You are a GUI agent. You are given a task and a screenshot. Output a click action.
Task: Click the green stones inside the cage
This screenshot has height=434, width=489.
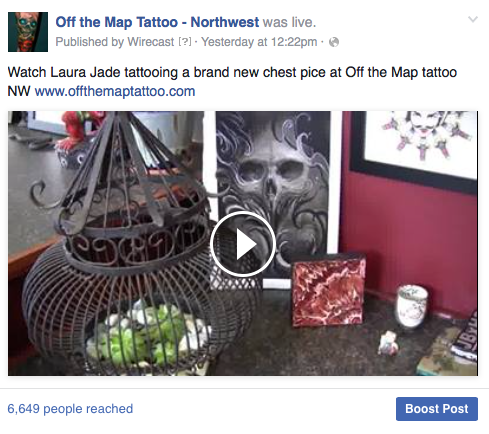click(147, 337)
